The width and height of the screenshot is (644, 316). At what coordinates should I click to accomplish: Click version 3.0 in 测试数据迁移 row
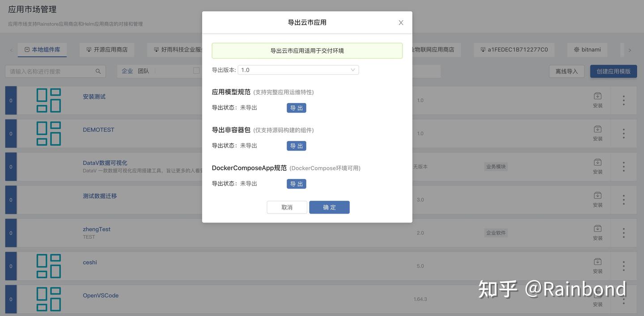point(420,200)
